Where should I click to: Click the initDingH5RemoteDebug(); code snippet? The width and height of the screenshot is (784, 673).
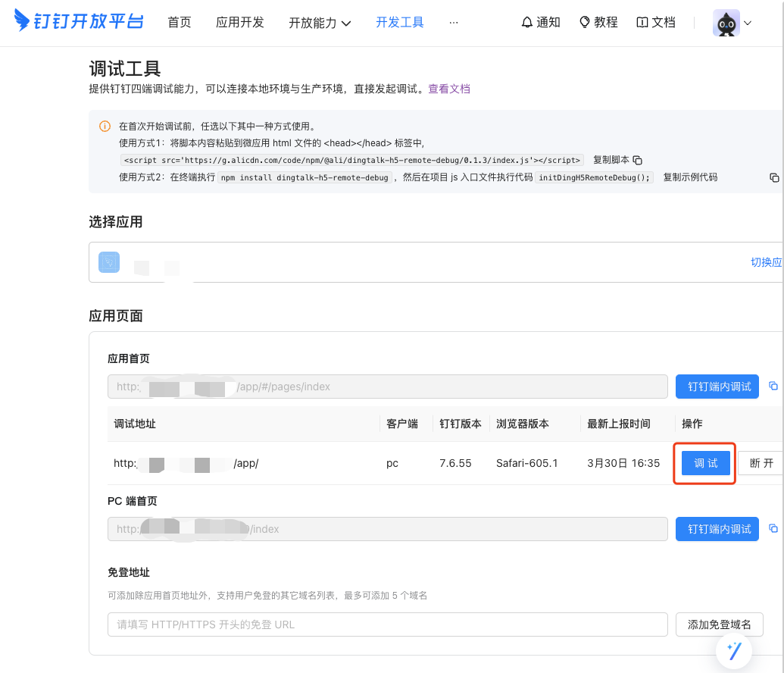594,177
